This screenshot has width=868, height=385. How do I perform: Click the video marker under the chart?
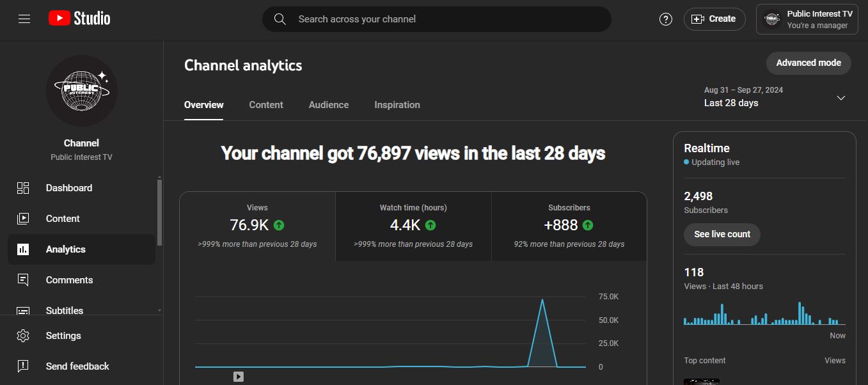238,377
